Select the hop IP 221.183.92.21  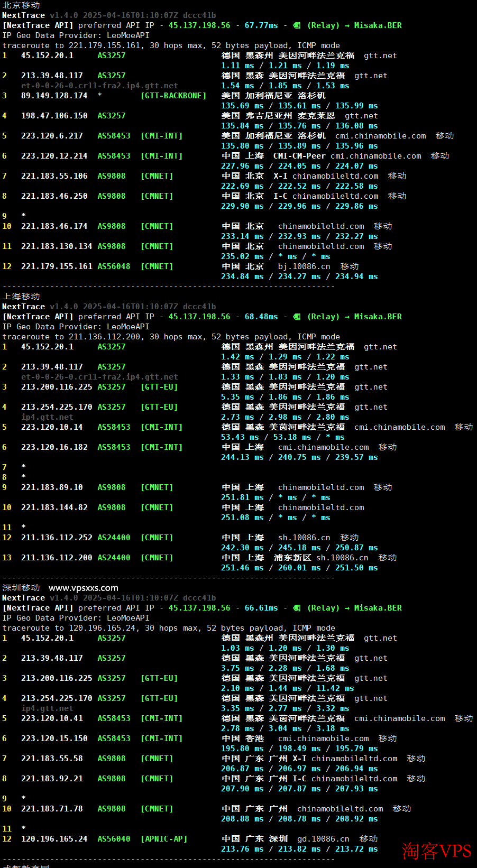(52, 779)
